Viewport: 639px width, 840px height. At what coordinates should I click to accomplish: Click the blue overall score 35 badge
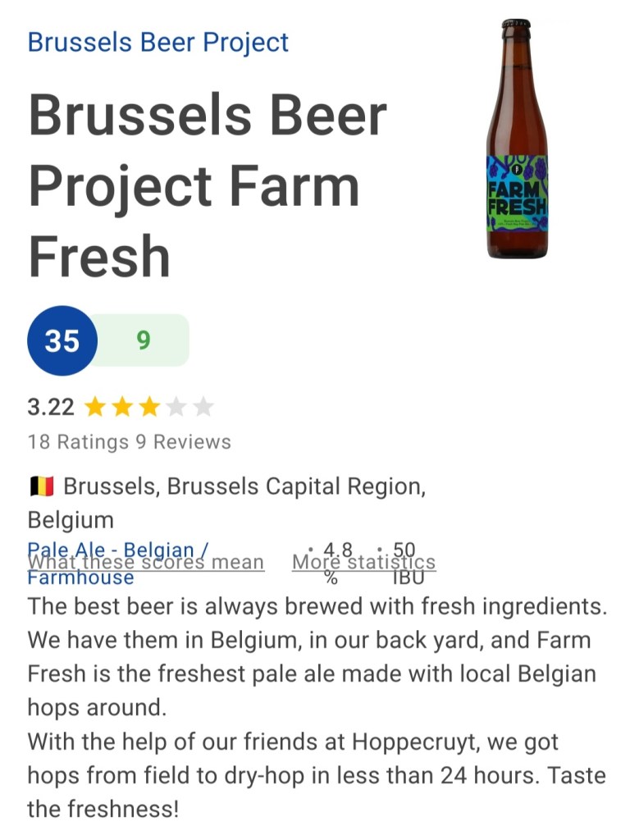(62, 340)
